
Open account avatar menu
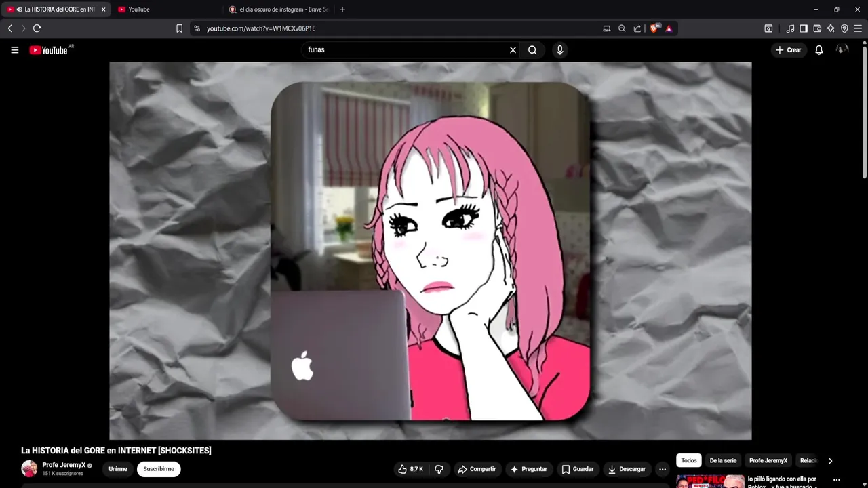(x=842, y=50)
